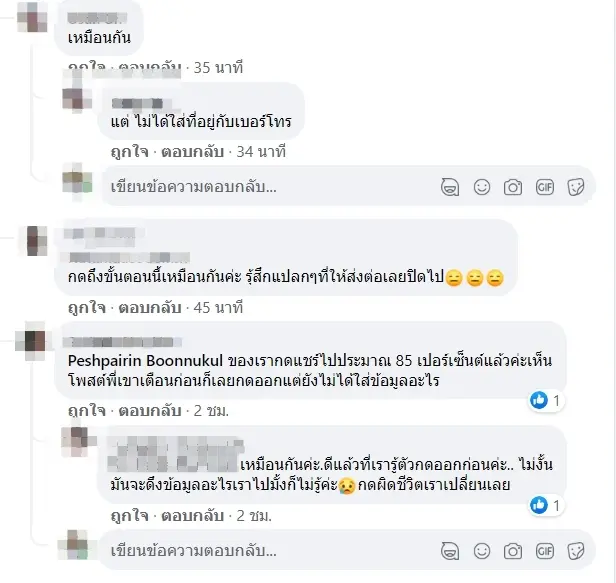Insert GIF in bottom reply box
The height and width of the screenshot is (583, 616).
[x=544, y=551]
